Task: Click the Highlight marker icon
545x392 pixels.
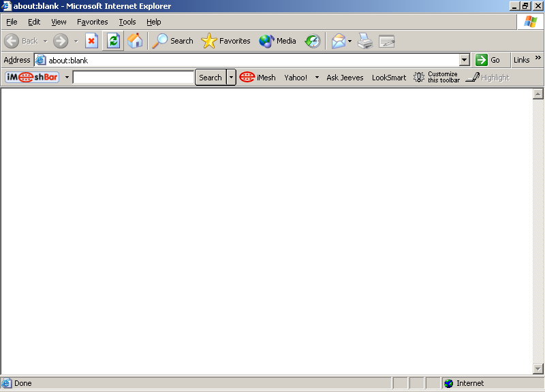Action: click(x=473, y=77)
